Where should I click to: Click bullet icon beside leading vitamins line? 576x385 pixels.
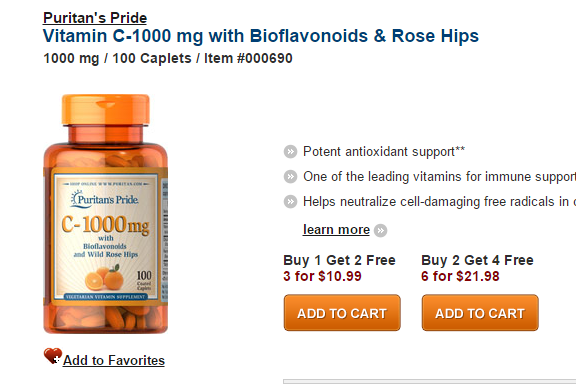click(x=290, y=177)
